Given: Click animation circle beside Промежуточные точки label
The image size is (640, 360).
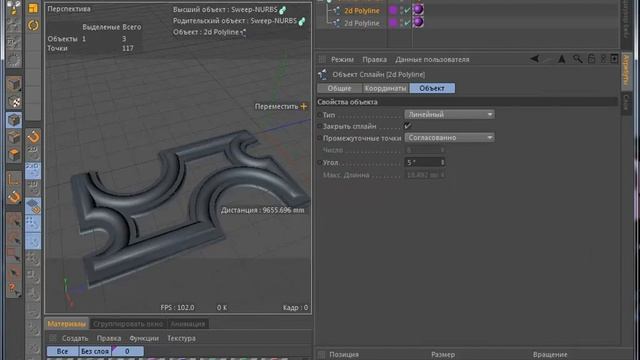Looking at the screenshot, I should [320, 138].
